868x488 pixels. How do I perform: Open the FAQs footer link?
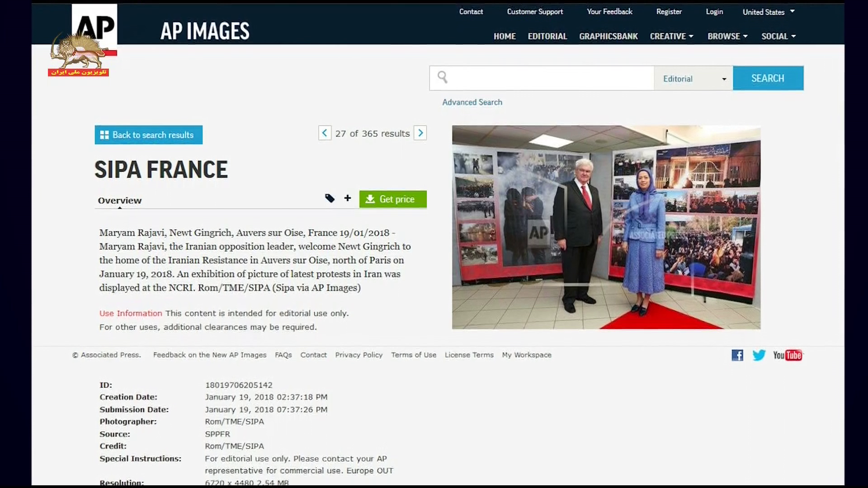tap(283, 355)
